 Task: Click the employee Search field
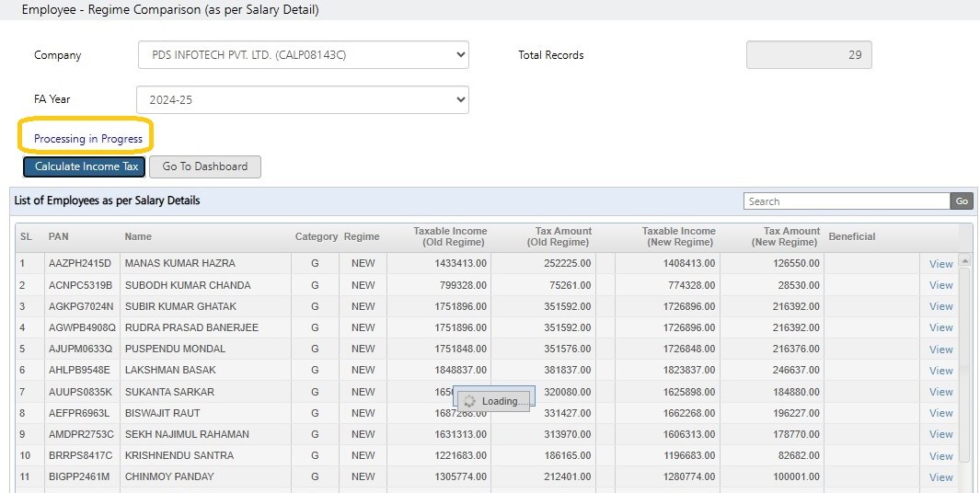[847, 201]
